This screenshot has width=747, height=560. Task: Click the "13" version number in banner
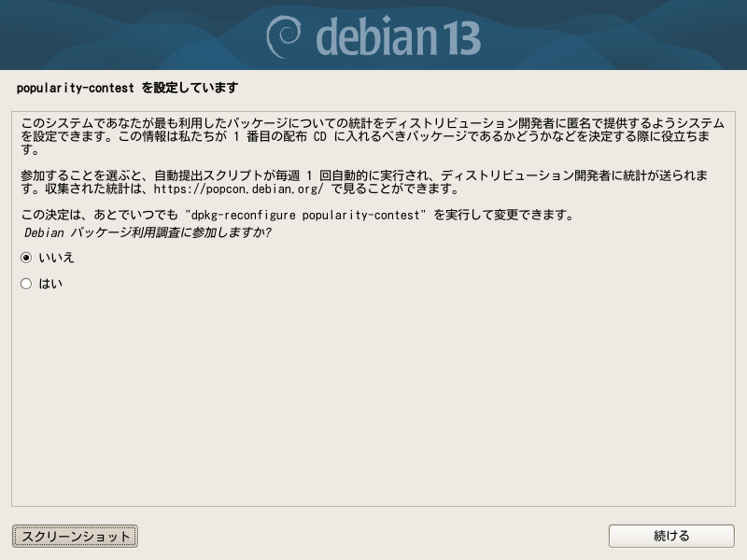coord(461,38)
